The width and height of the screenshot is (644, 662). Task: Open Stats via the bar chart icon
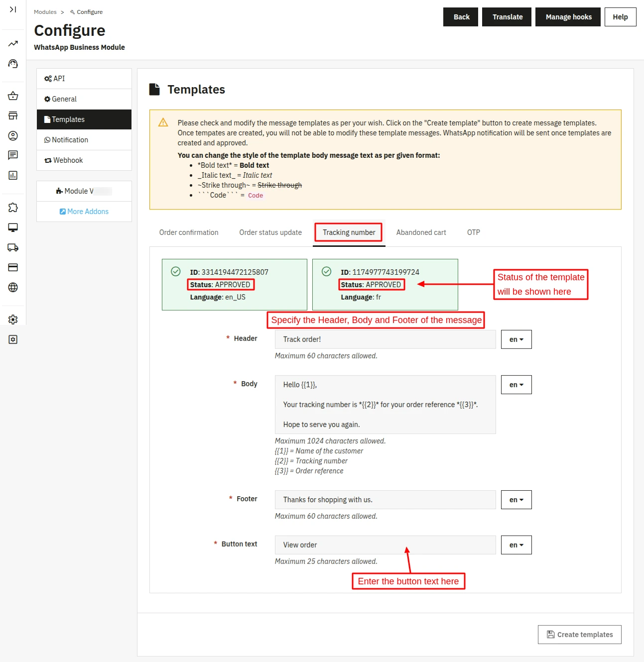click(x=13, y=175)
